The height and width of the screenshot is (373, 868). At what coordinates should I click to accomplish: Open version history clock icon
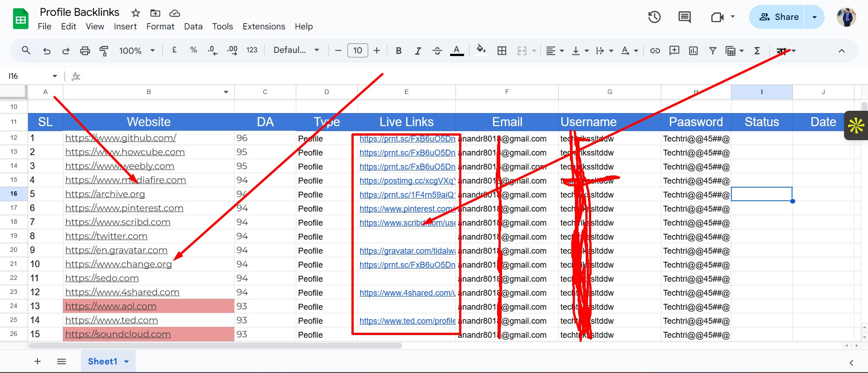click(x=654, y=17)
